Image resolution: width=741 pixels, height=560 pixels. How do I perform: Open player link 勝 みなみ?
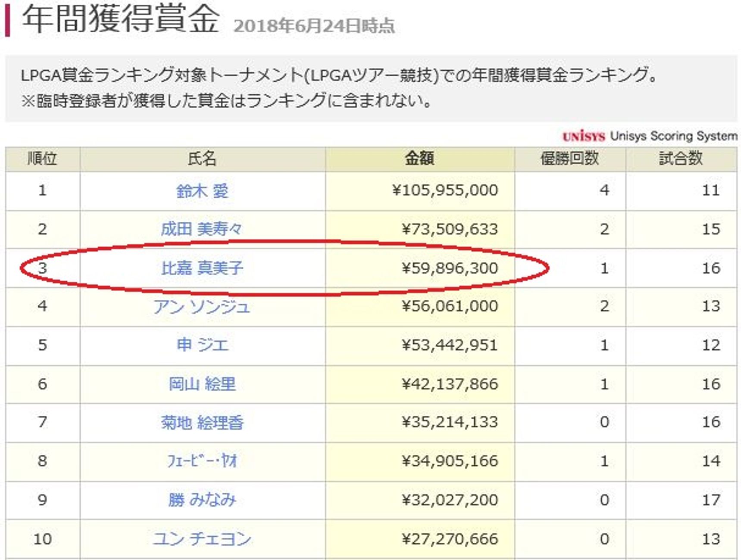(x=202, y=500)
